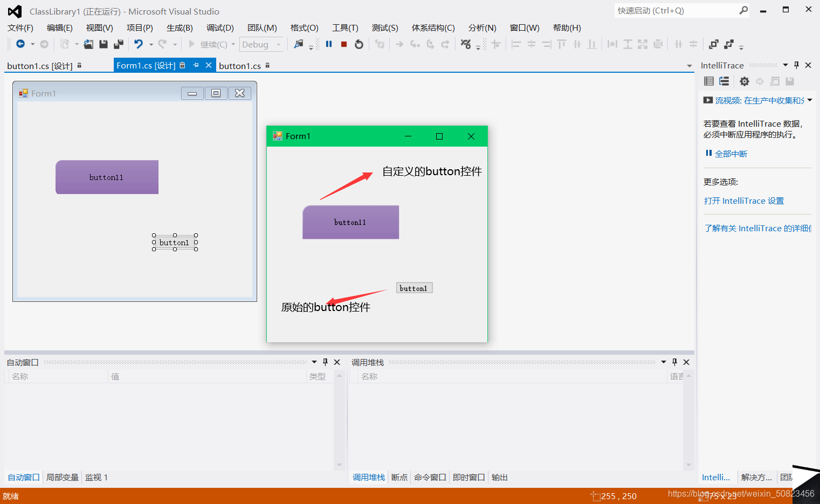
Task: Pin the IntelliTrace panel
Action: click(796, 65)
